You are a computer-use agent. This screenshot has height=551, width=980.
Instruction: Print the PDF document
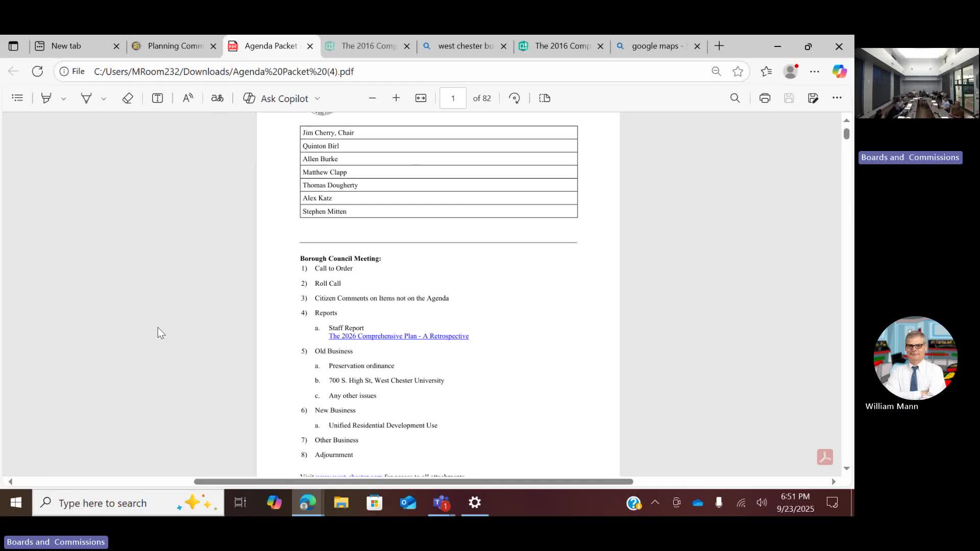coord(765,98)
